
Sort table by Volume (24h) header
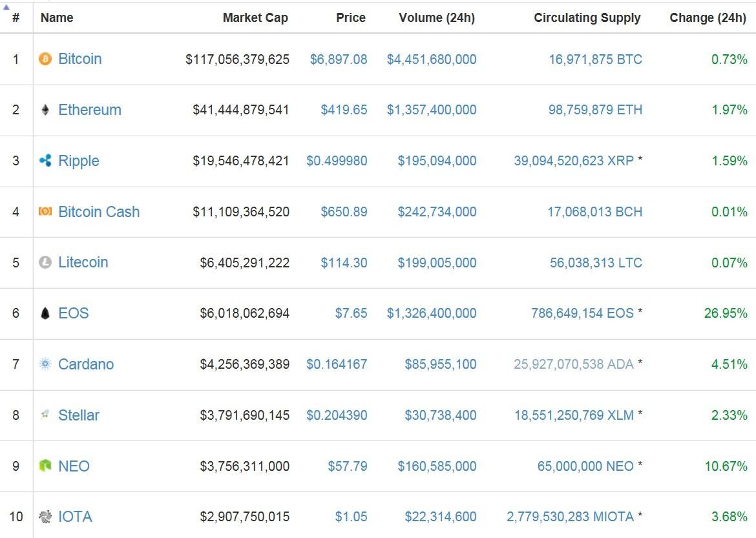tap(437, 18)
